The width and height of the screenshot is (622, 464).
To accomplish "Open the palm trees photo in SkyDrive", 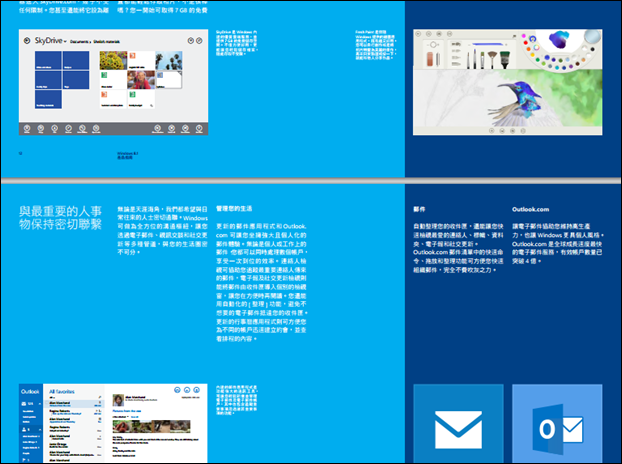I will [169, 60].
